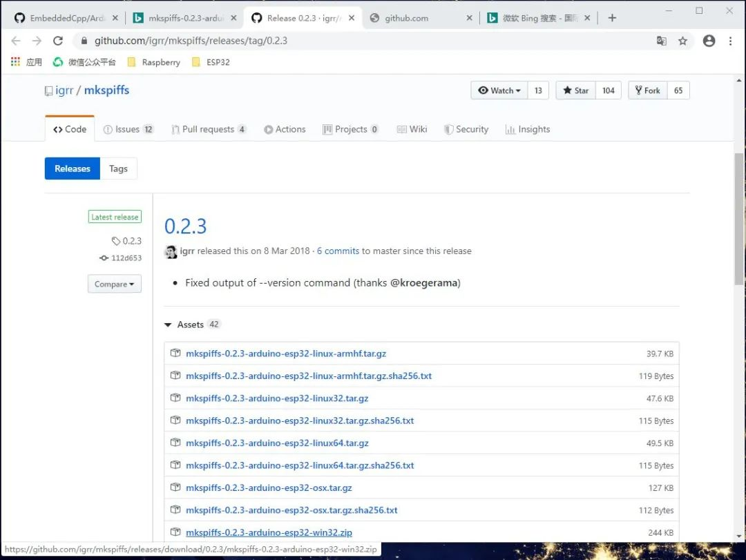Image resolution: width=746 pixels, height=560 pixels.
Task: Open the Projects tab
Action: (351, 129)
